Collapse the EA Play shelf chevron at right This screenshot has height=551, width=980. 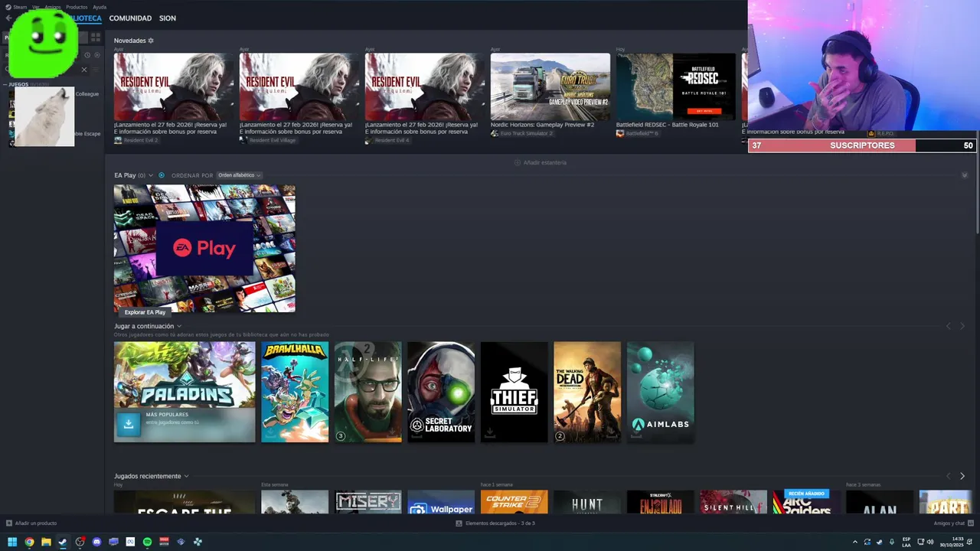[964, 175]
